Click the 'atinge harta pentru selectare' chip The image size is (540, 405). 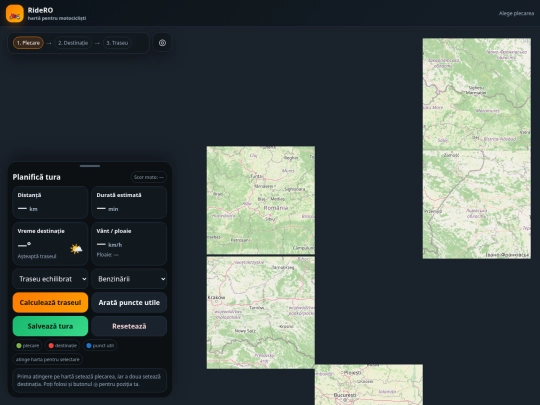48,359
